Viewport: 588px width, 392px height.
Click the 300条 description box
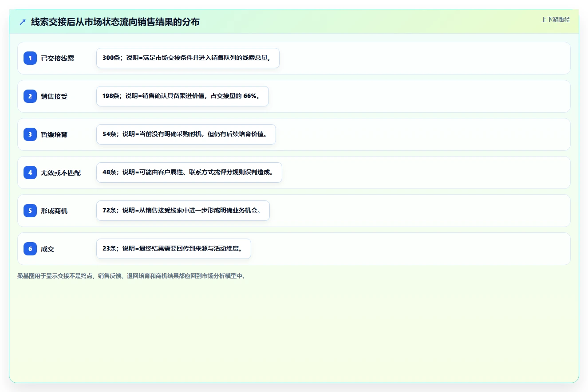pos(188,58)
